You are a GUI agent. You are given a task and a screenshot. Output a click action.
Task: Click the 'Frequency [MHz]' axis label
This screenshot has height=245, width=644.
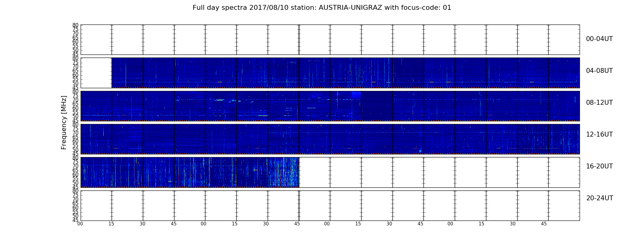pyautogui.click(x=64, y=123)
